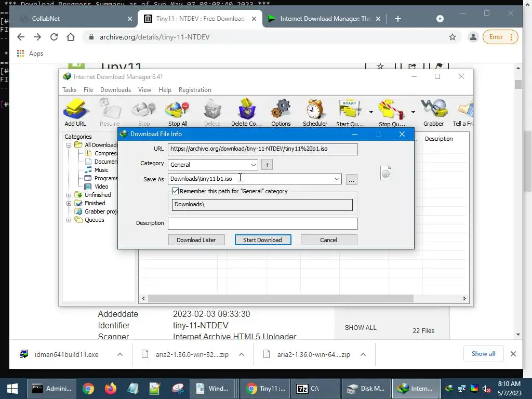Click the Description column header
This screenshot has width=532, height=399.
click(x=438, y=139)
